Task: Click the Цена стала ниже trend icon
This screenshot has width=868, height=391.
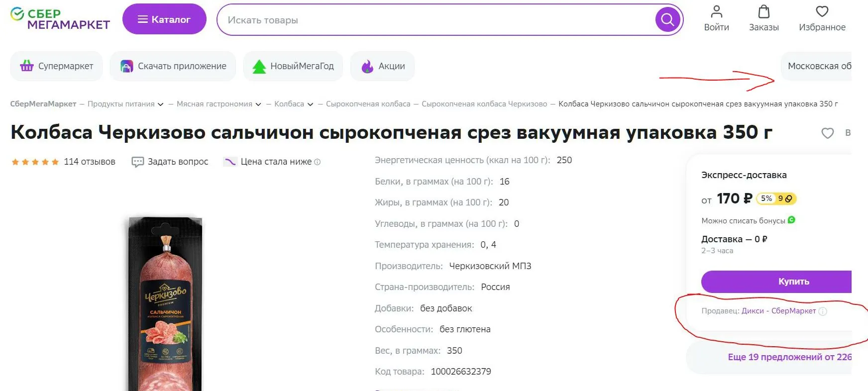Action: [x=230, y=162]
